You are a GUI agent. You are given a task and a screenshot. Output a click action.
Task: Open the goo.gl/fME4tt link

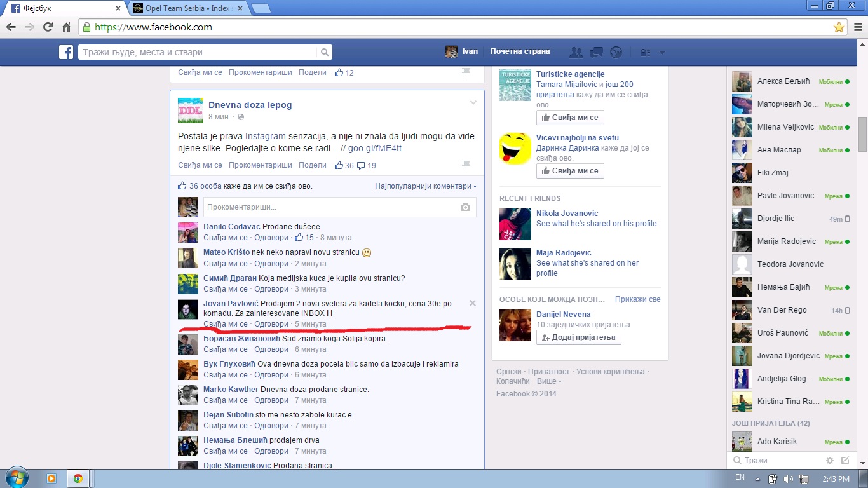374,149
